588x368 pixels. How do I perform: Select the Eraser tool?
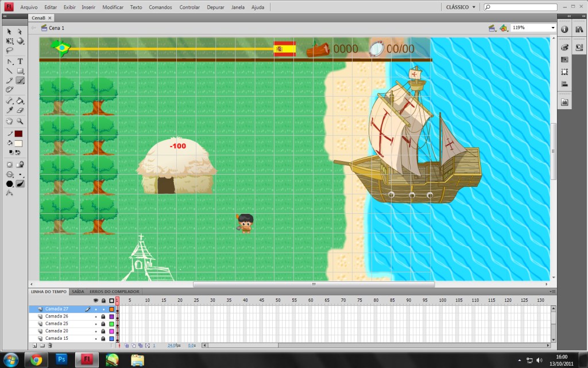coord(20,110)
